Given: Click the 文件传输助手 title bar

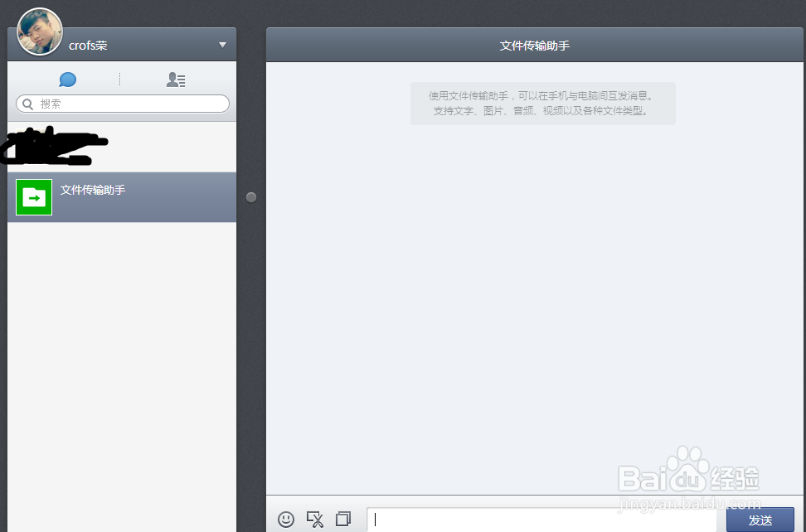Looking at the screenshot, I should coord(535,46).
